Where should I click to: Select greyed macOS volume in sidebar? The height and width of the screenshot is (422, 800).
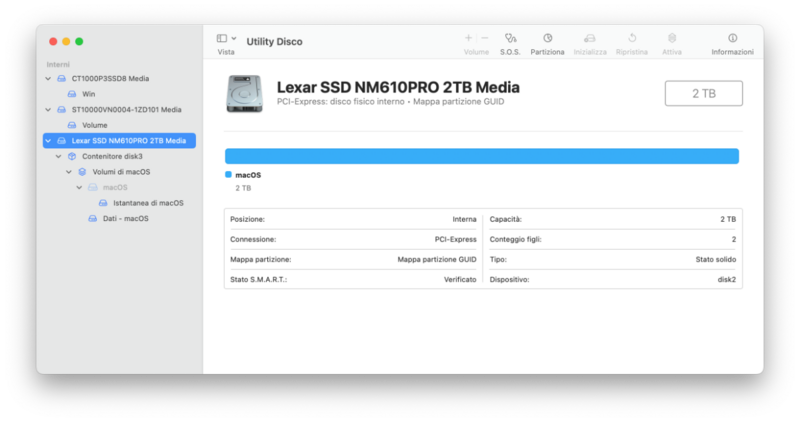115,187
